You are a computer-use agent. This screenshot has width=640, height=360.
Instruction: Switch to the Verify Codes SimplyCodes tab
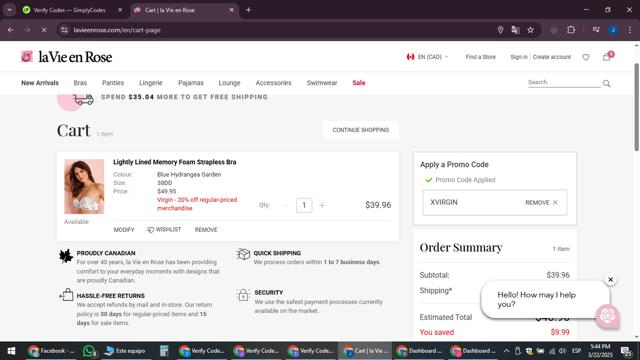69,10
